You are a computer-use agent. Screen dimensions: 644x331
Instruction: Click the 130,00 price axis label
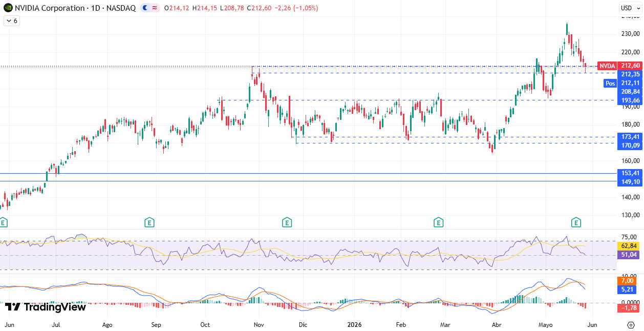[x=630, y=215]
